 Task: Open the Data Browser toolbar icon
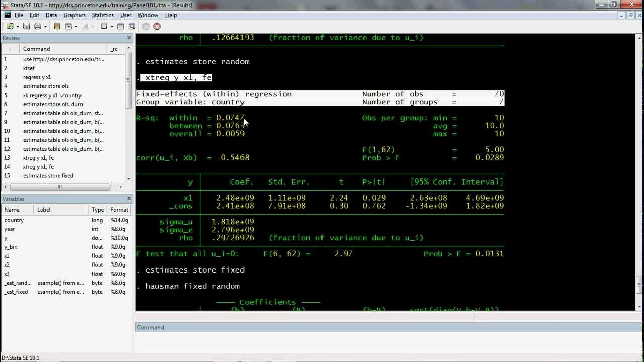coord(132,26)
